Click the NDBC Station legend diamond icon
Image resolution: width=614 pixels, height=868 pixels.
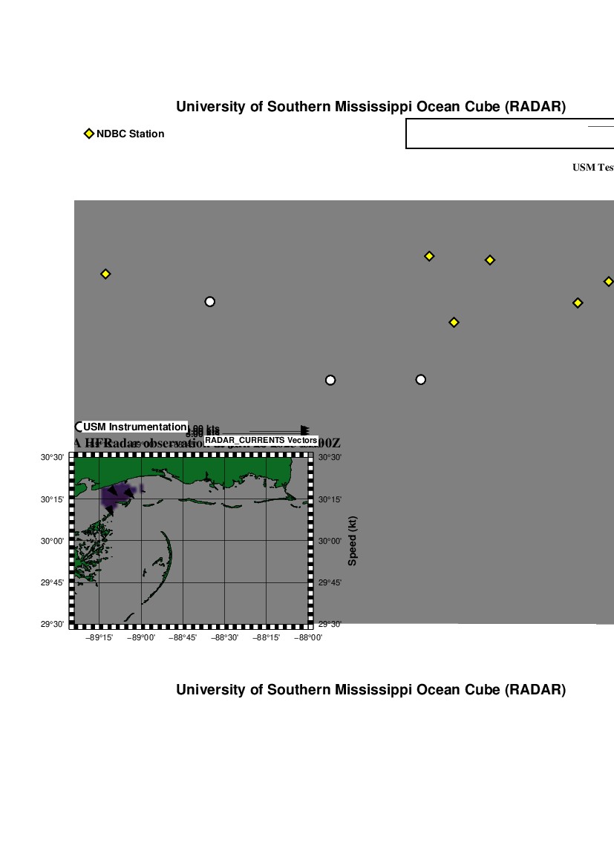click(x=88, y=134)
